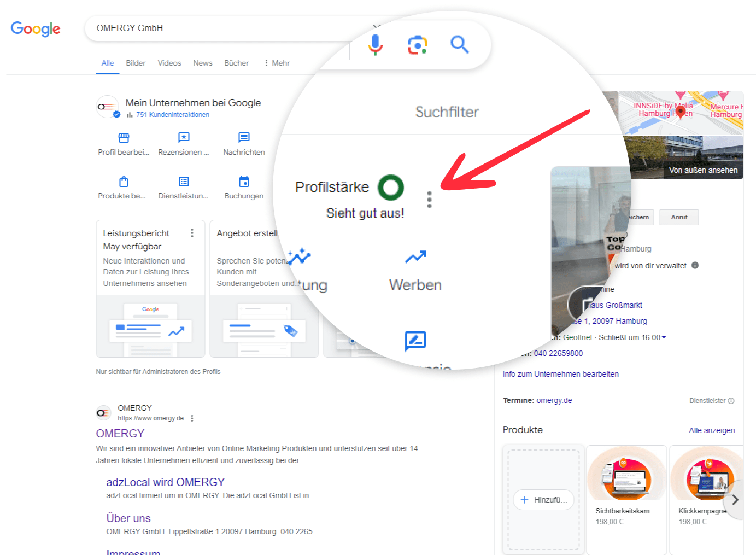Switch to the Videos tab
The image size is (756, 555).
pos(169,63)
